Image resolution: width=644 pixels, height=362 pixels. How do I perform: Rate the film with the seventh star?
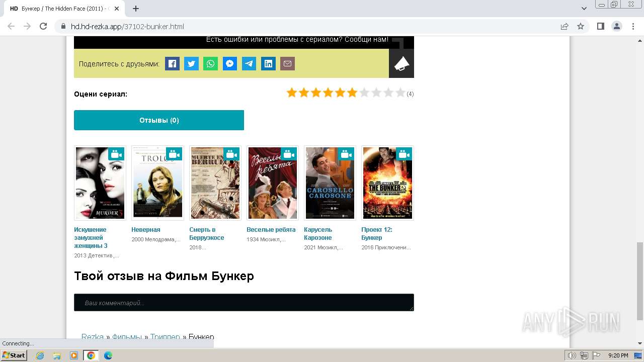(x=364, y=93)
